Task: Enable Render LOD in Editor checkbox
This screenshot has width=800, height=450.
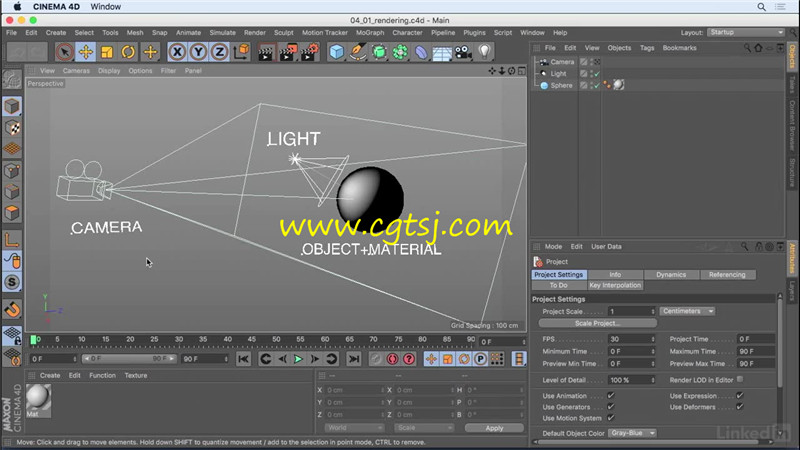Action: tap(740, 380)
